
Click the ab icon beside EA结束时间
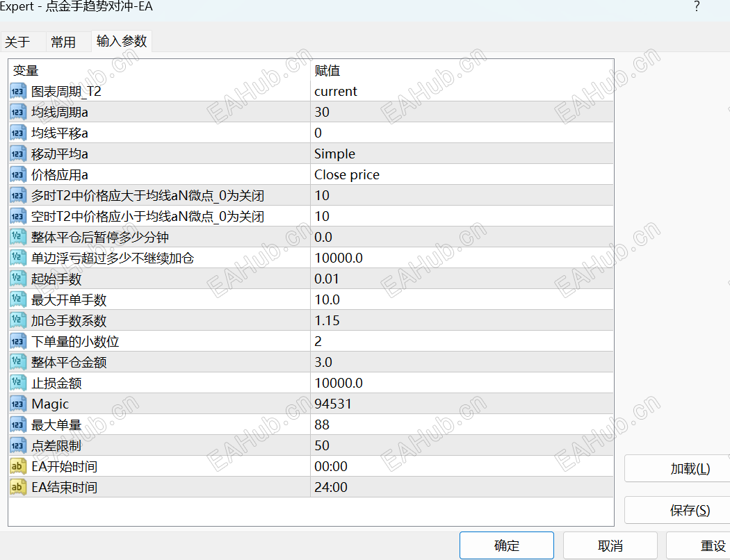18,487
